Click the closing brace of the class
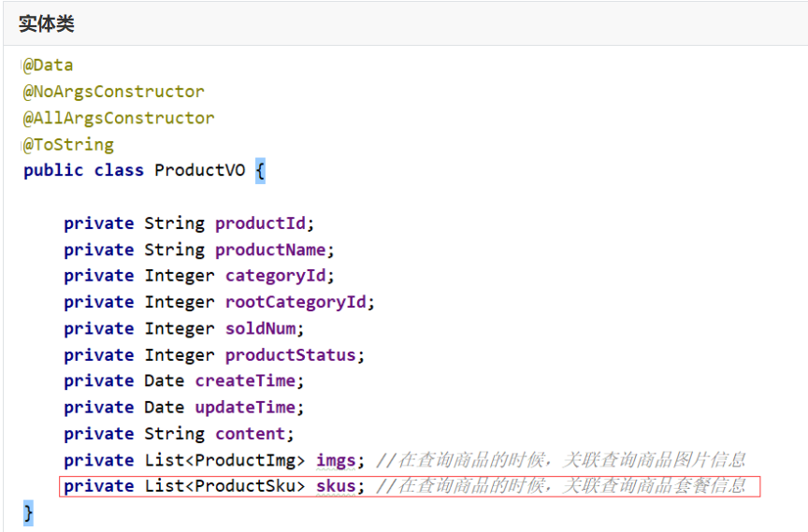808x532 pixels. click(28, 512)
